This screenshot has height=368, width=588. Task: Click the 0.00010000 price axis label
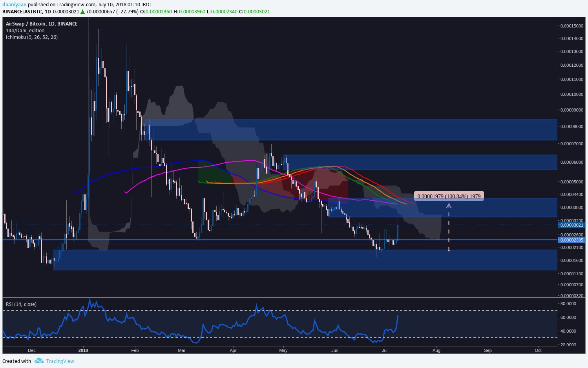point(572,94)
